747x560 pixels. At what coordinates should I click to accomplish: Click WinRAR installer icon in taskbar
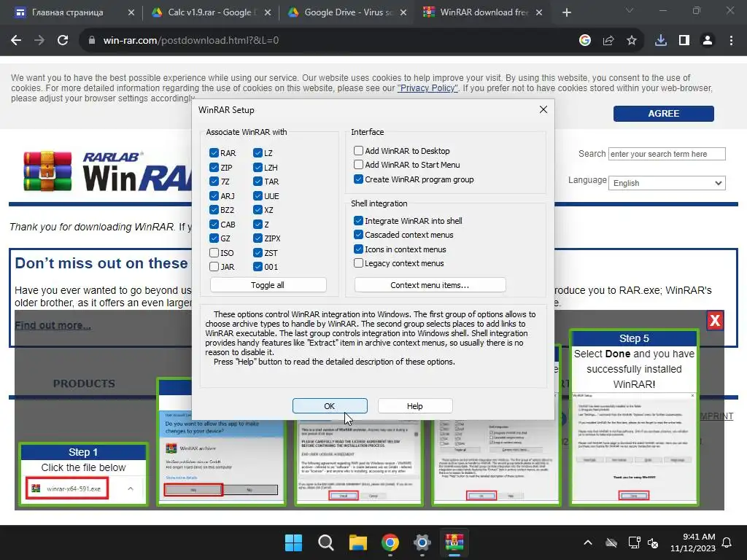[454, 542]
